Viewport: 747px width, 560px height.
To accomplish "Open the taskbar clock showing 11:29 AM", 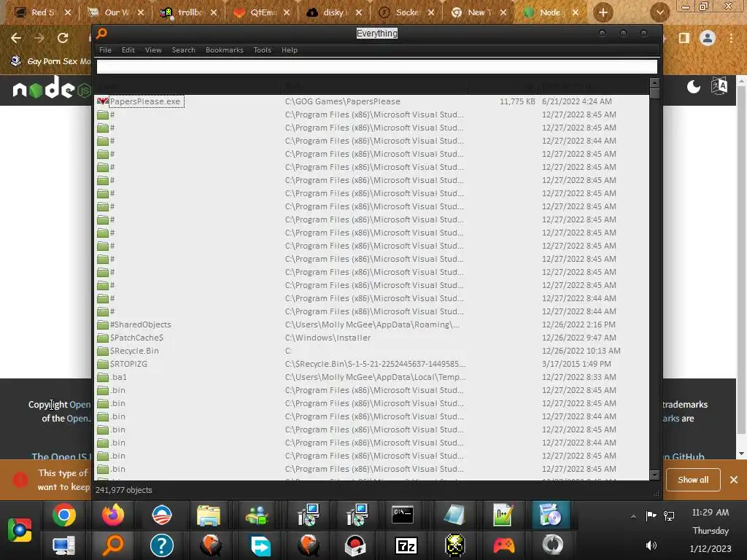I will 711,513.
